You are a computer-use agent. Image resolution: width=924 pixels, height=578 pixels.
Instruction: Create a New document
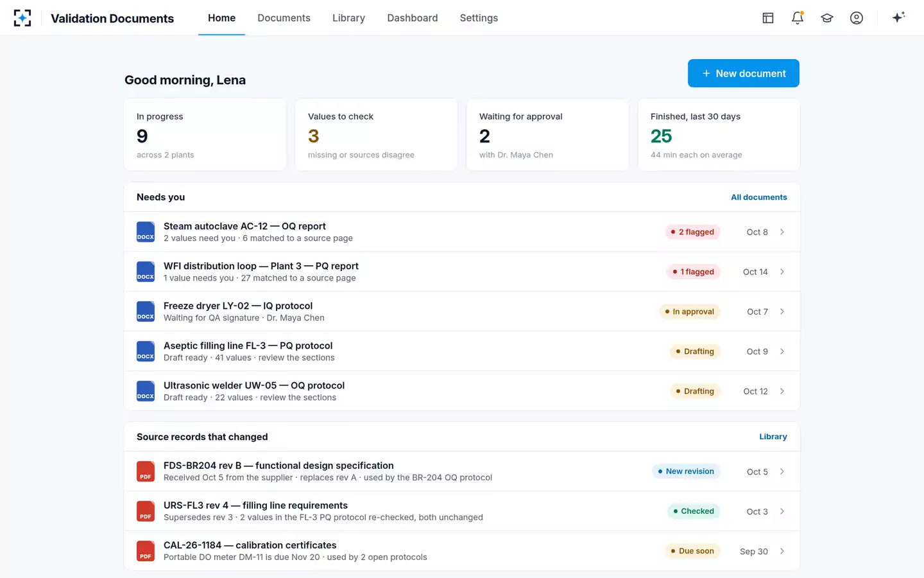[x=744, y=73]
